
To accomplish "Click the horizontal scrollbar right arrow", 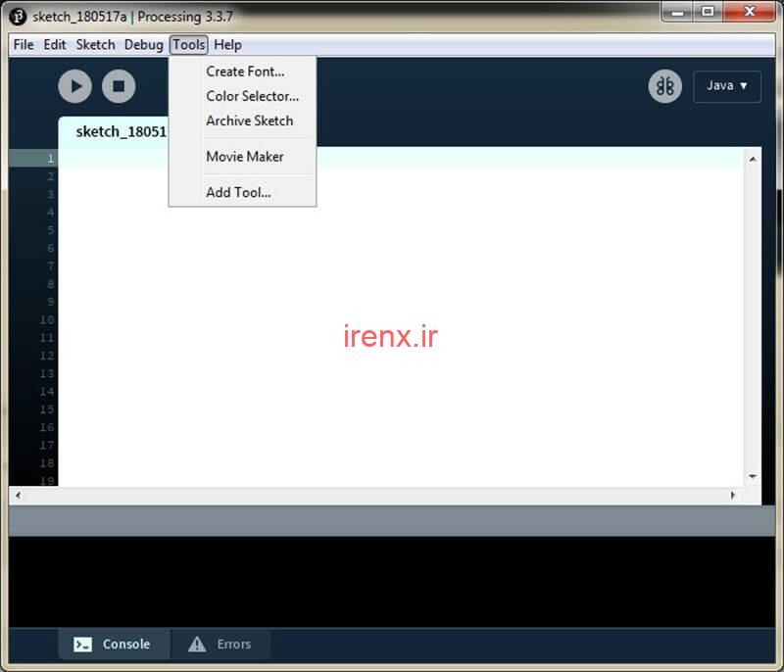I will 733,496.
